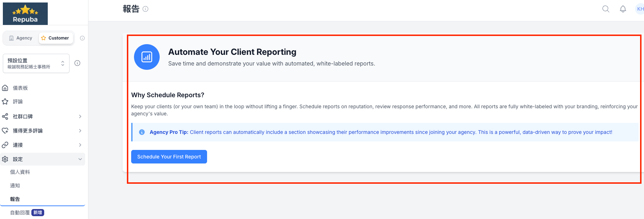The image size is (644, 219).
Task: Click the 新增 badge
Action: tap(38, 213)
